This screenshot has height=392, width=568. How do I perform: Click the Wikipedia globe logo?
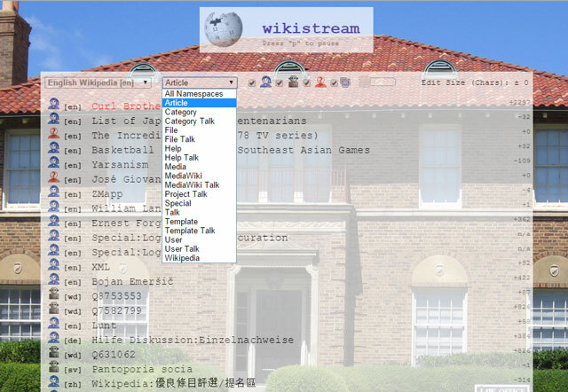click(223, 29)
